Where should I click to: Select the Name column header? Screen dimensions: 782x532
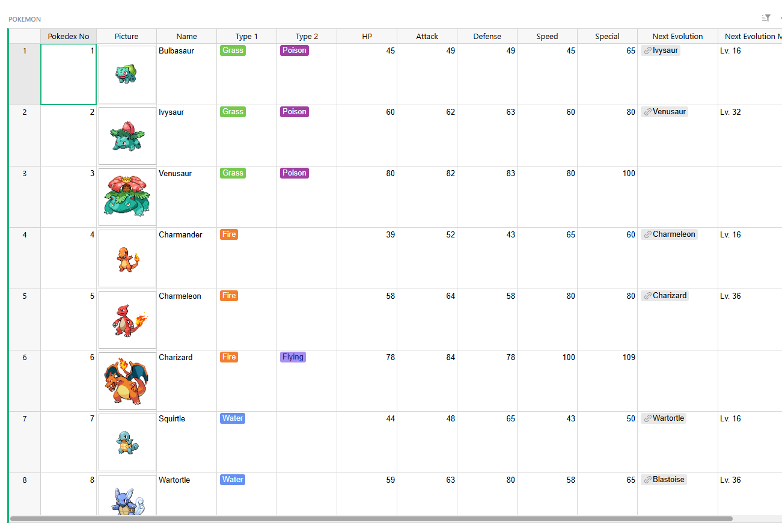tap(187, 36)
